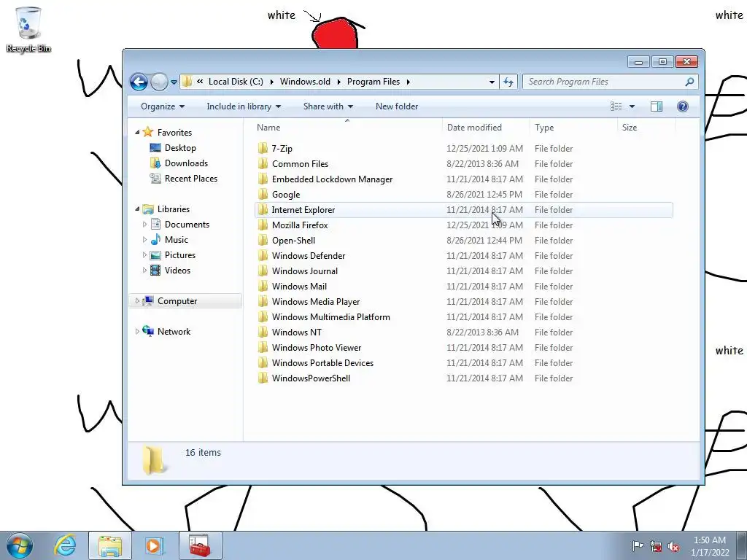Viewport: 747px width, 560px height.
Task: Click the muted volume tray icon
Action: [x=673, y=547]
